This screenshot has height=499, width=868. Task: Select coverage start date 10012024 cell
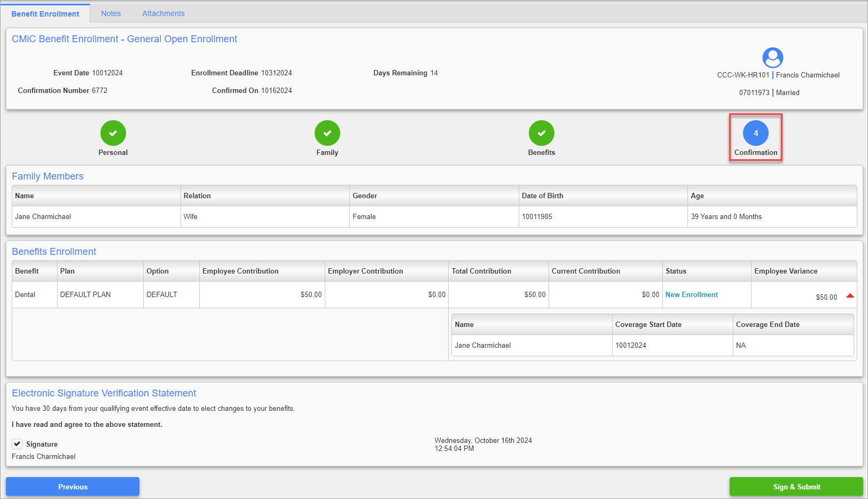pos(672,345)
